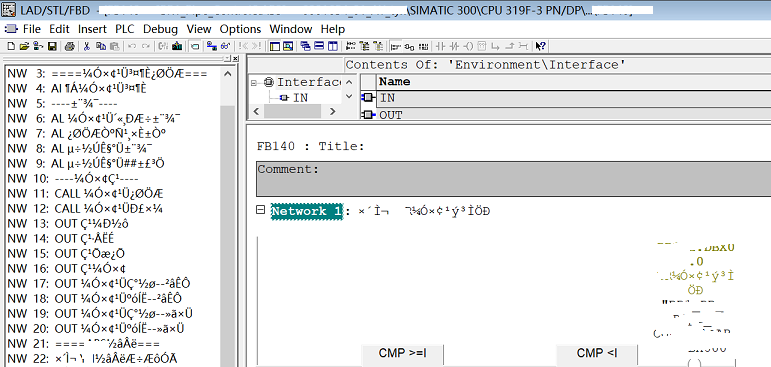Switch to the FBD box view icon
The width and height of the screenshot is (771, 367).
409,46
